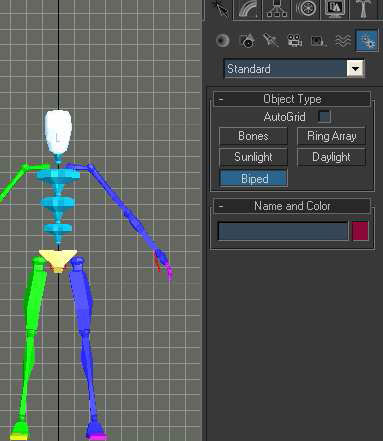The width and height of the screenshot is (383, 441).
Task: Enable the AutoGrid checkbox
Action: 324,116
